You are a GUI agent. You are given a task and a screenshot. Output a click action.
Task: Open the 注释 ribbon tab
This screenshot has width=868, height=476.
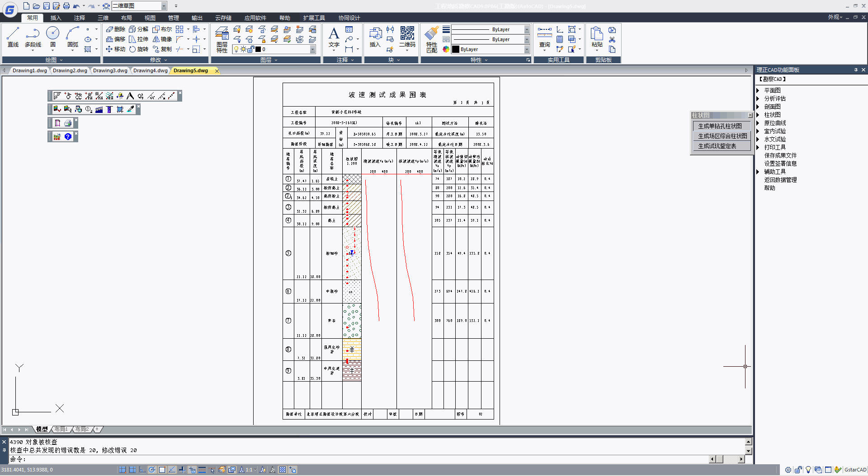(x=80, y=18)
